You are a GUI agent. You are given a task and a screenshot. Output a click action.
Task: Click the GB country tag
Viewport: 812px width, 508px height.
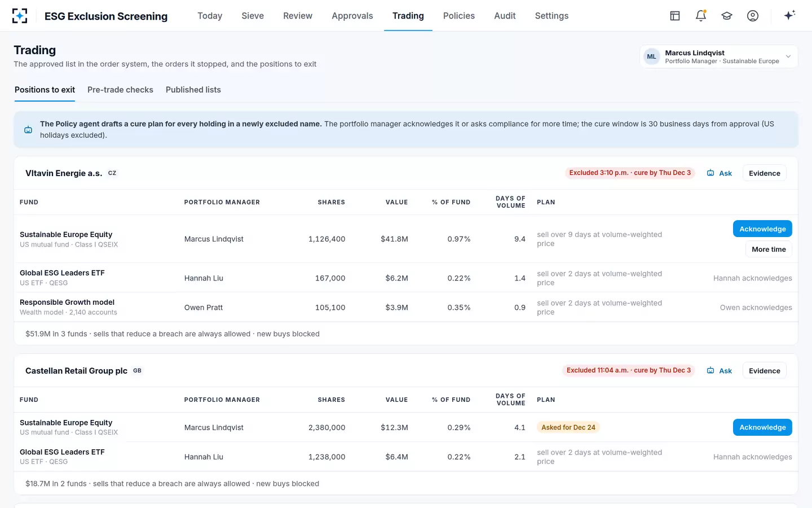tap(137, 371)
